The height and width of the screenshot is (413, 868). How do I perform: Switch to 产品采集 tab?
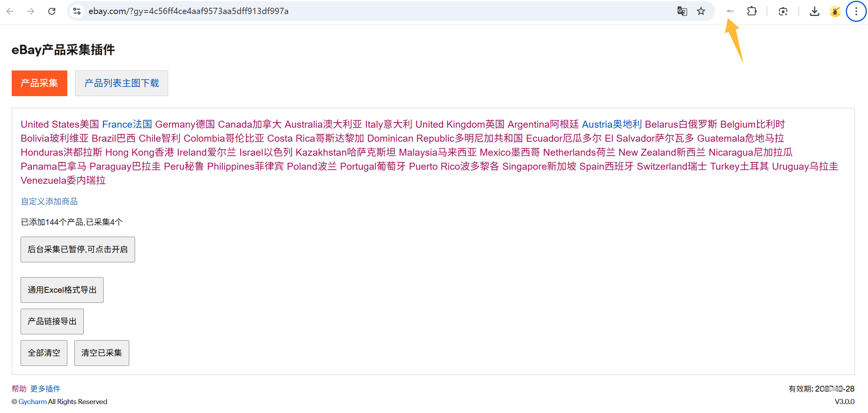pos(39,83)
